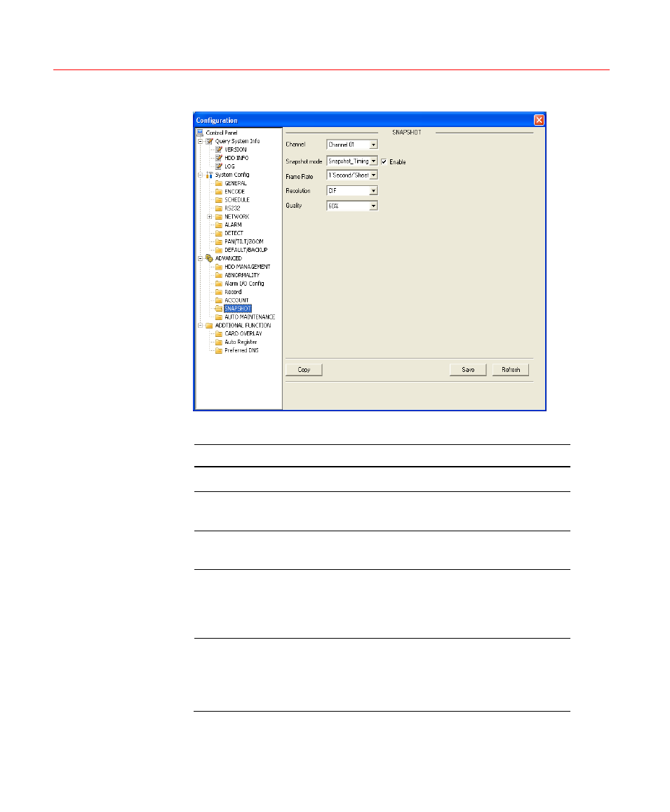Screen dimensions: 670x812
Task: Expand the NETWORK tree node
Action: pos(210,216)
